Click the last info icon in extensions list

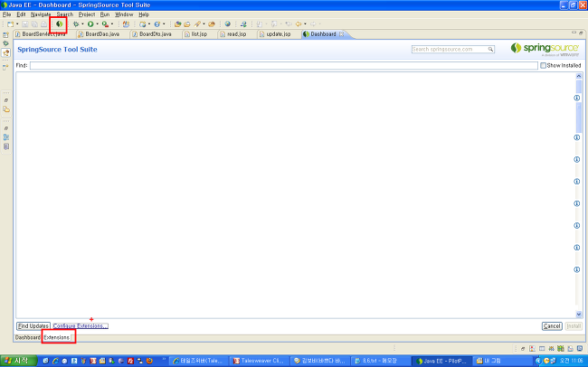[x=577, y=269]
